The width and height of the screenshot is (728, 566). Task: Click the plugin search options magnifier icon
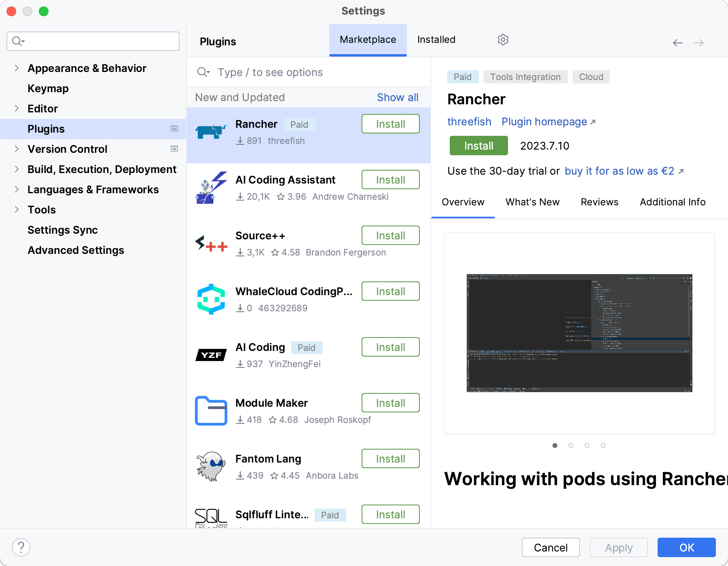pyautogui.click(x=203, y=72)
